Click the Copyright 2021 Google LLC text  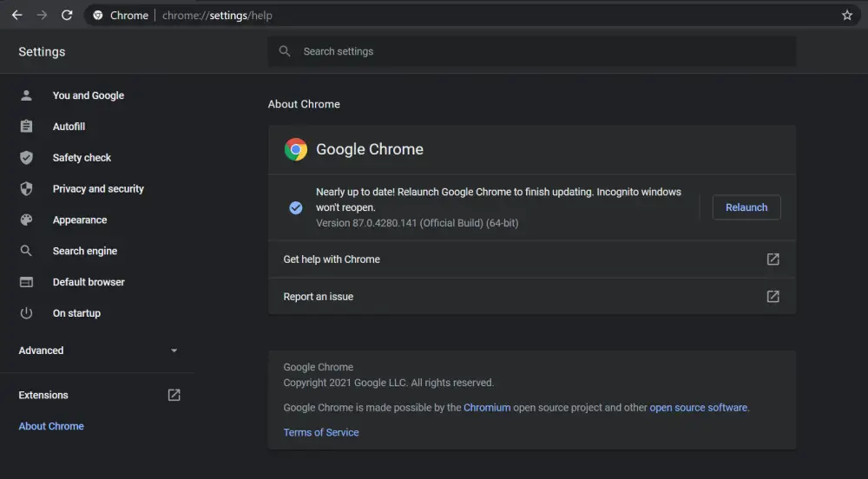(x=389, y=383)
